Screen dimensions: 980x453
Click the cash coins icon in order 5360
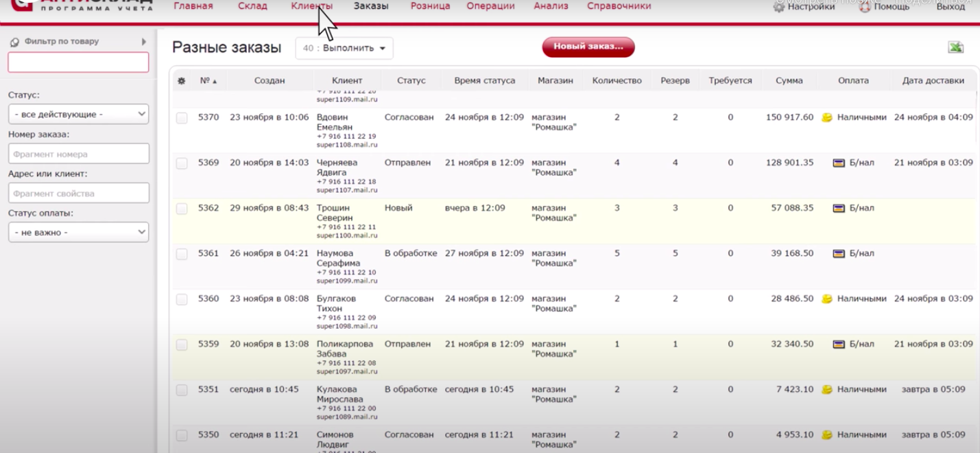pyautogui.click(x=827, y=299)
